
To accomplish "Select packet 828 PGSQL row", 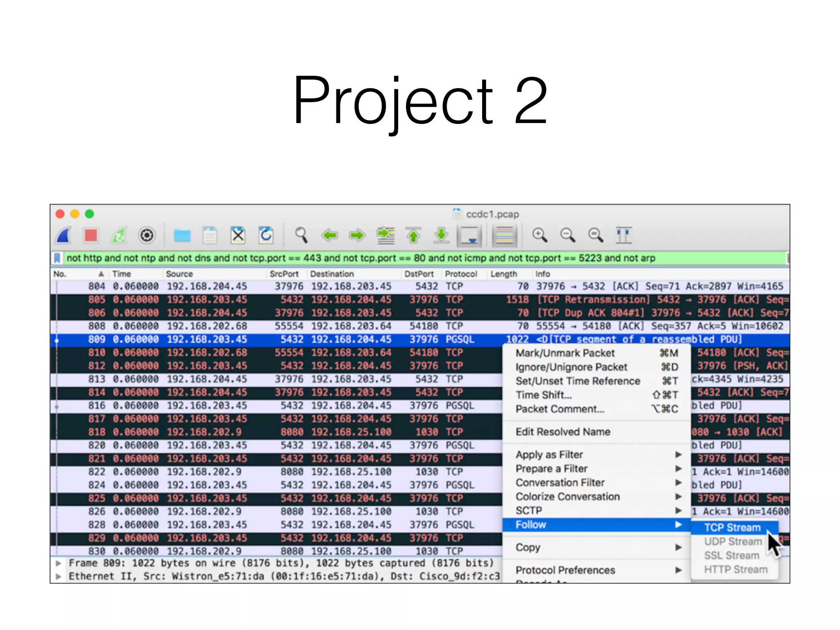I will [277, 525].
